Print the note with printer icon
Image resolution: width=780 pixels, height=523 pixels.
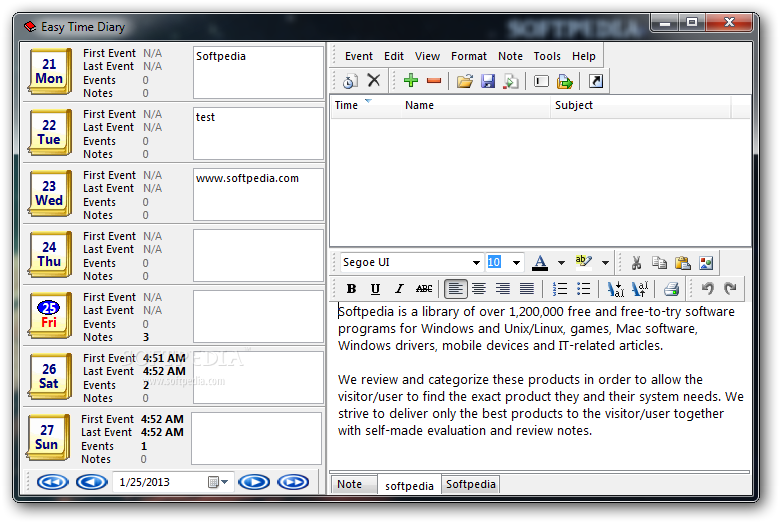[x=671, y=289]
